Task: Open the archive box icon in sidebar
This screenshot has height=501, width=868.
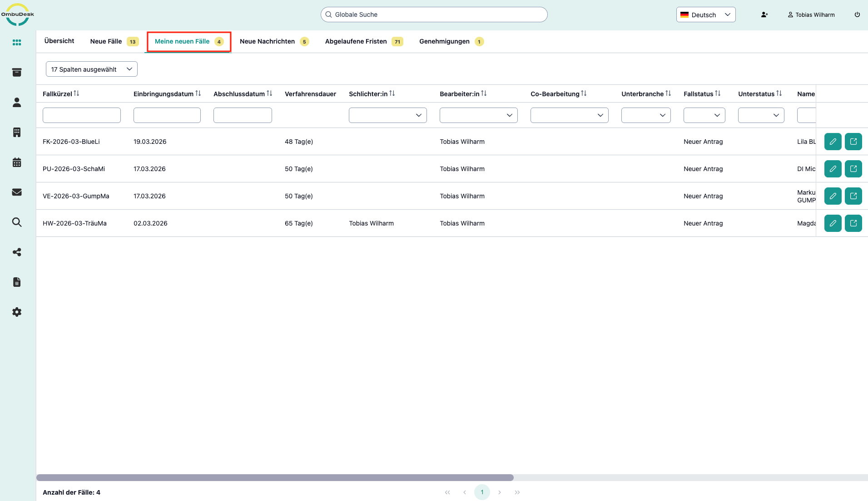Action: pos(17,73)
